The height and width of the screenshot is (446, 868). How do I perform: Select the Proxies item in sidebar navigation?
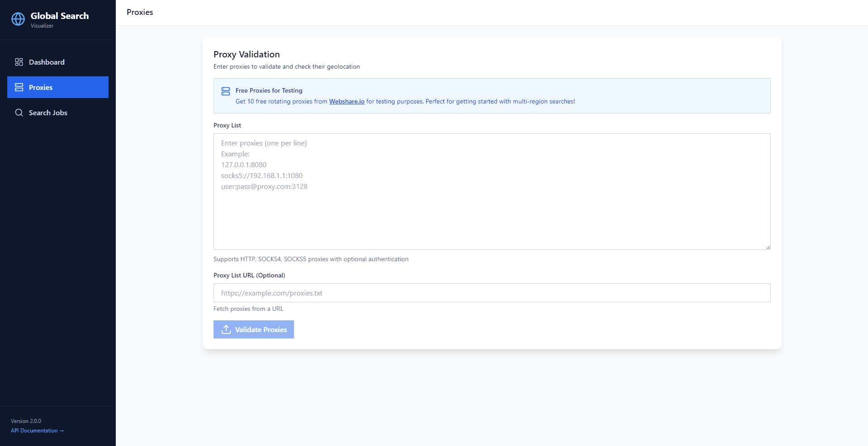coord(41,87)
